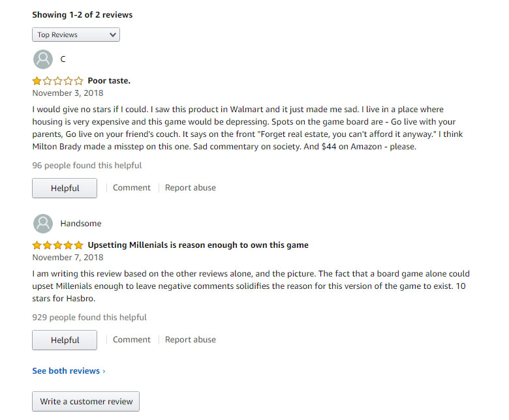Comment on Handsome's five-star review
The width and height of the screenshot is (509, 420).
point(131,340)
